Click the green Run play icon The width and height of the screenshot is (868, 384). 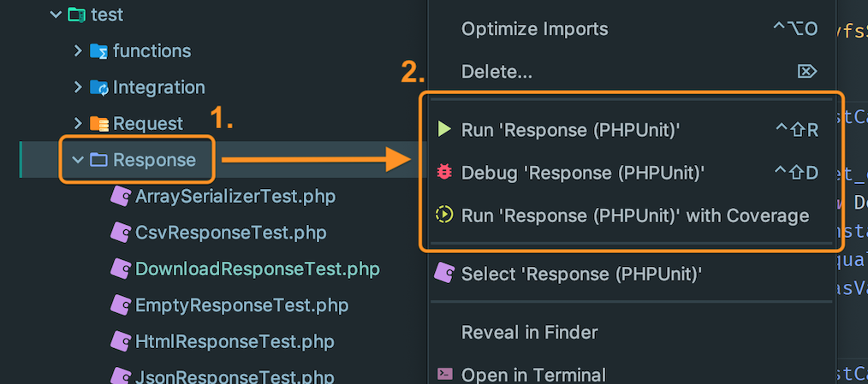coord(444,129)
